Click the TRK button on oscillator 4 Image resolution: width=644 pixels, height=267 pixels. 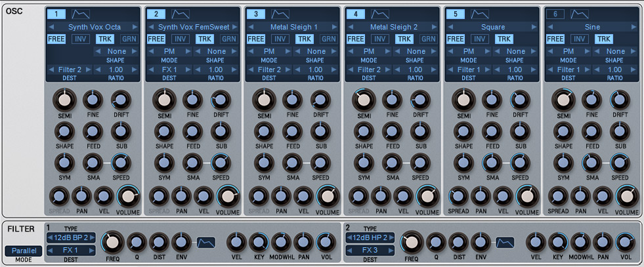403,39
